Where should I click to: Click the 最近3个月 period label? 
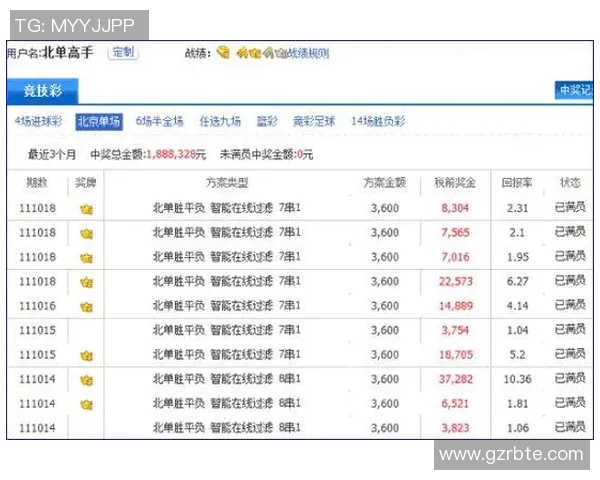(x=52, y=155)
